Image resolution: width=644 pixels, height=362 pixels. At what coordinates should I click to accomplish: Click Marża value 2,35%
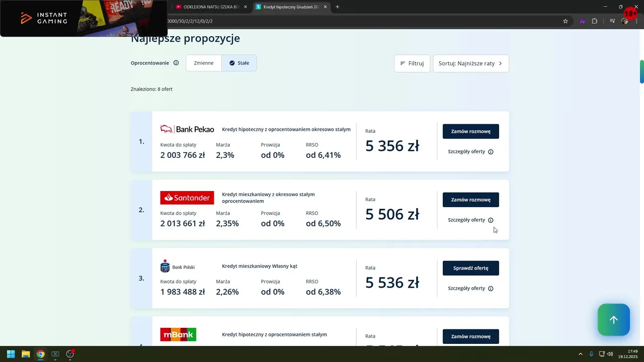pos(227,224)
